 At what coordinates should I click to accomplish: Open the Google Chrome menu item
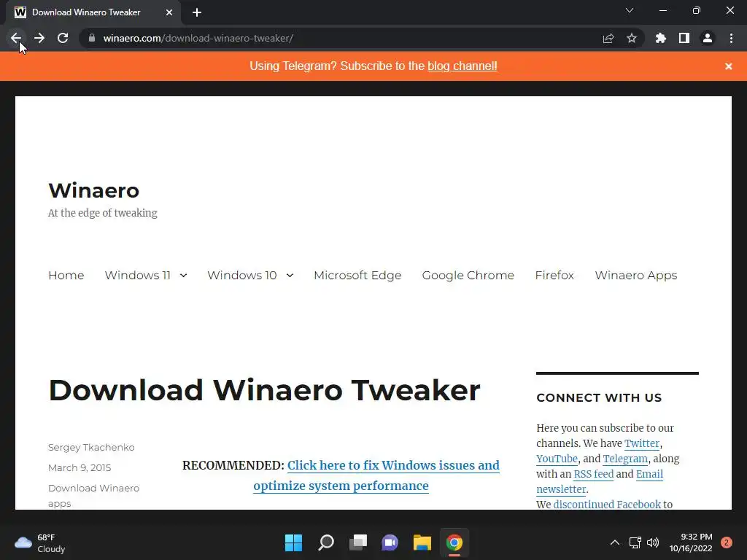(468, 275)
